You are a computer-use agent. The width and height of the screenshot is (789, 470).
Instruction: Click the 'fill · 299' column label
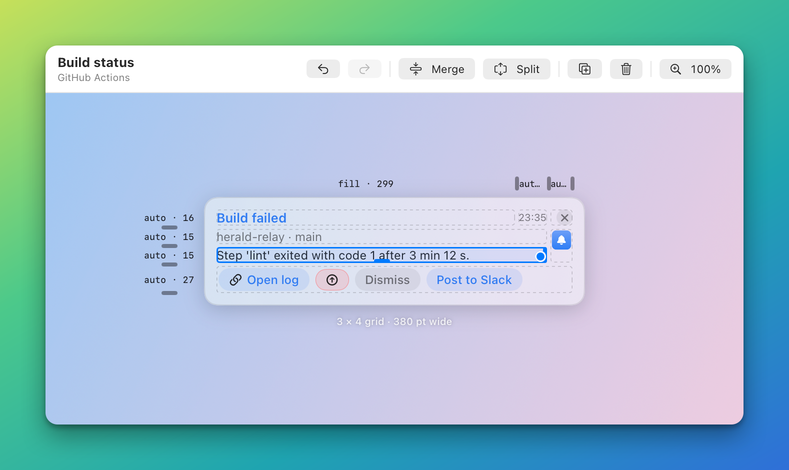[366, 184]
